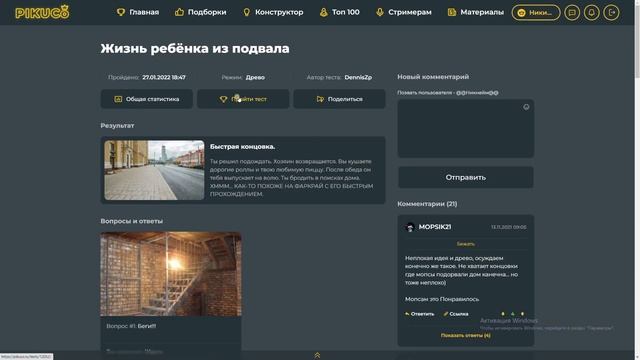
Task: Open the user profile button in header
Action: tap(536, 13)
